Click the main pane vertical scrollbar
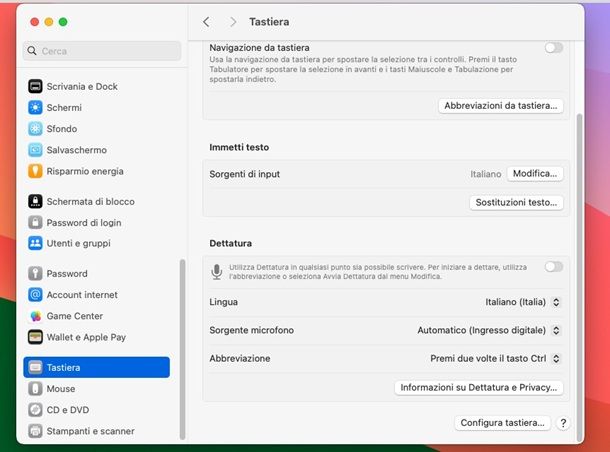The width and height of the screenshot is (610, 452). tap(579, 278)
